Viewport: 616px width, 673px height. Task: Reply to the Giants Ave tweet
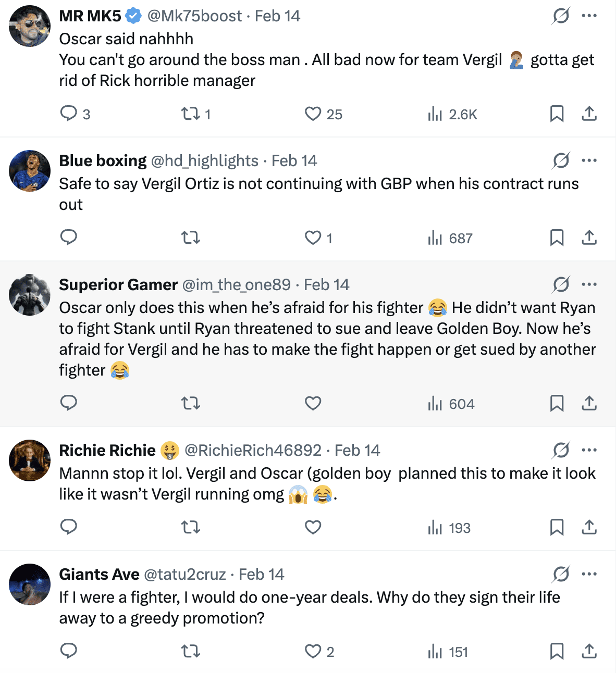[69, 651]
